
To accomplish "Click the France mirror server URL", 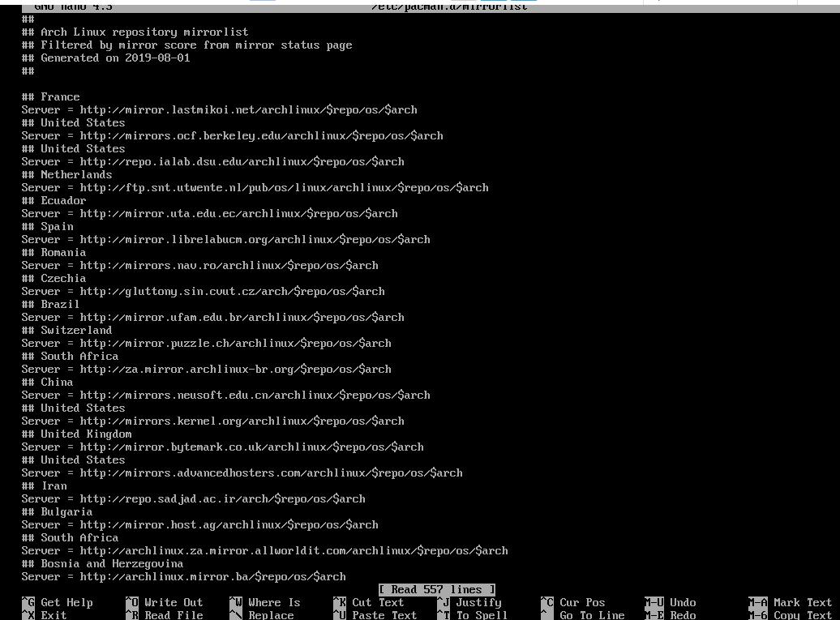I will 218,109.
